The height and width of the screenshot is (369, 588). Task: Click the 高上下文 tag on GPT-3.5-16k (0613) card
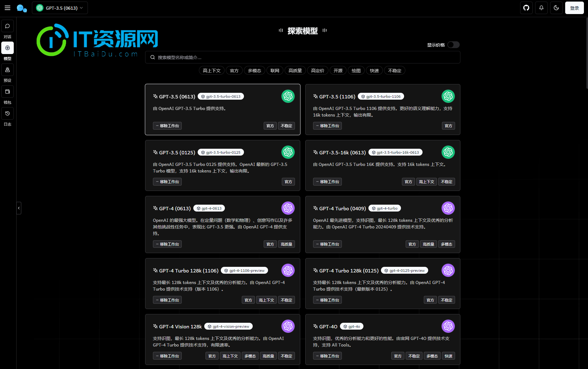coord(427,182)
